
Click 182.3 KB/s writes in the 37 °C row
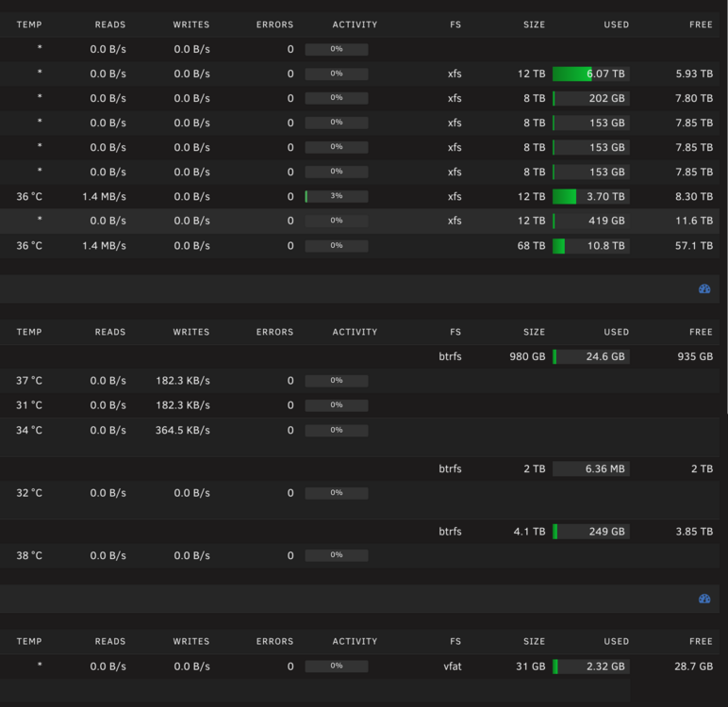tap(182, 381)
